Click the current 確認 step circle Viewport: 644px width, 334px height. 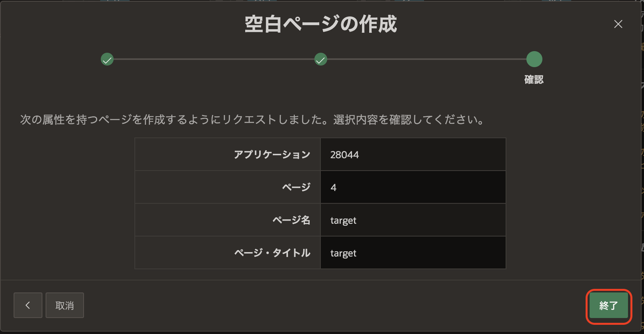[x=534, y=59]
